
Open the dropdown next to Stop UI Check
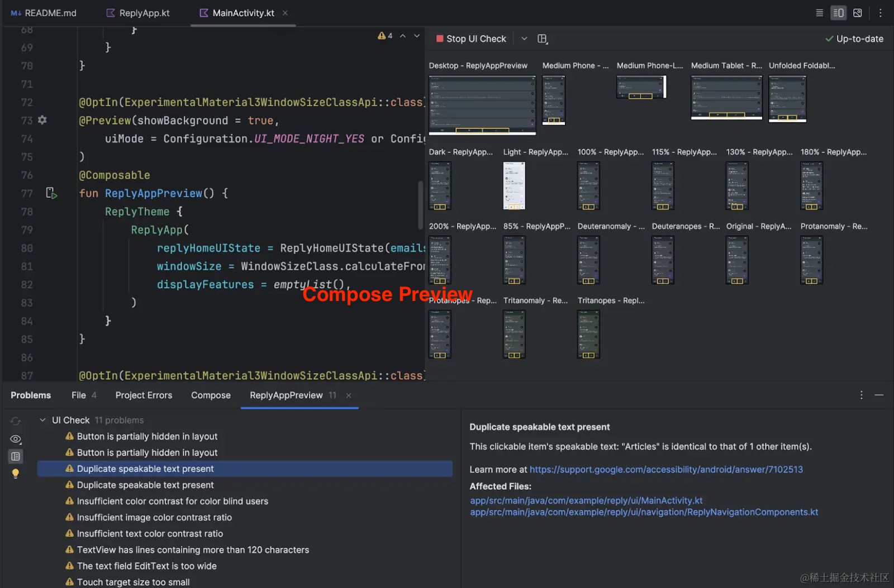524,39
